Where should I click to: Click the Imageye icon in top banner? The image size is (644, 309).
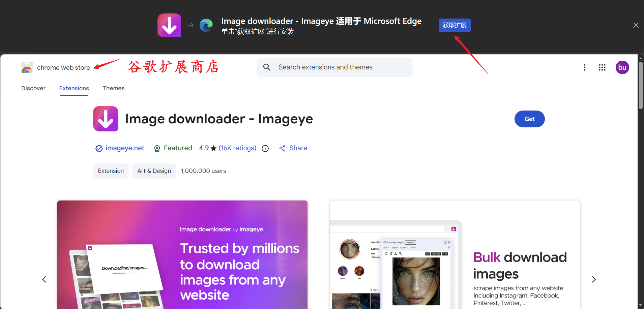pos(169,25)
